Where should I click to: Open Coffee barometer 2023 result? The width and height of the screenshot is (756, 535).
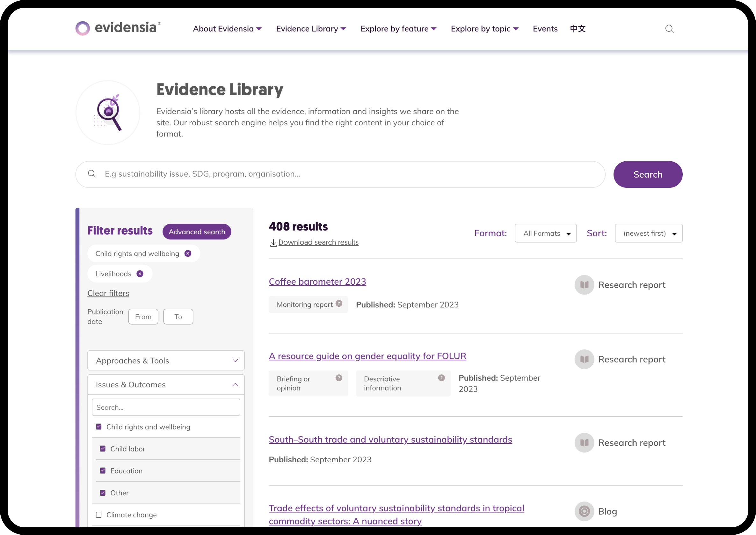tap(317, 282)
